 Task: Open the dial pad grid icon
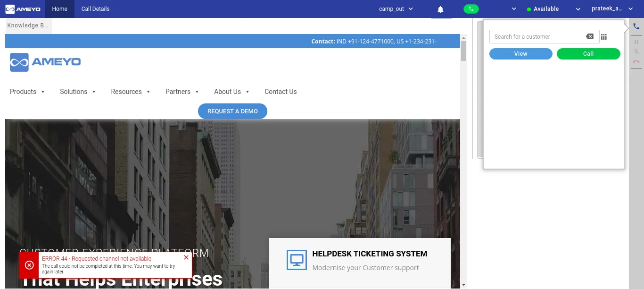[604, 37]
